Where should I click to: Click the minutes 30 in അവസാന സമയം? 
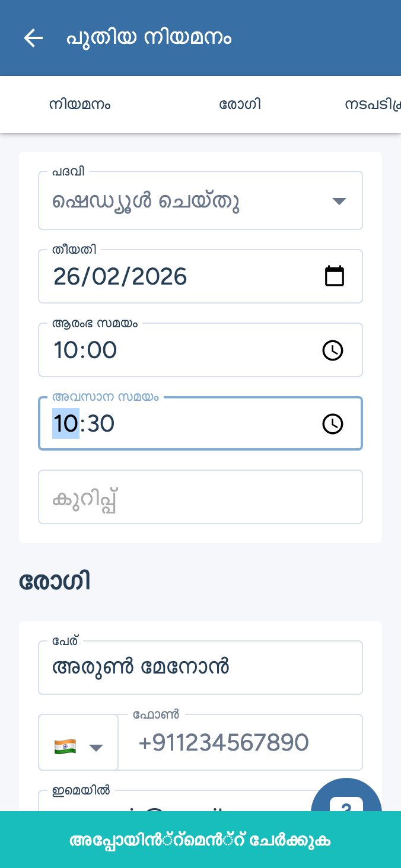coord(100,424)
